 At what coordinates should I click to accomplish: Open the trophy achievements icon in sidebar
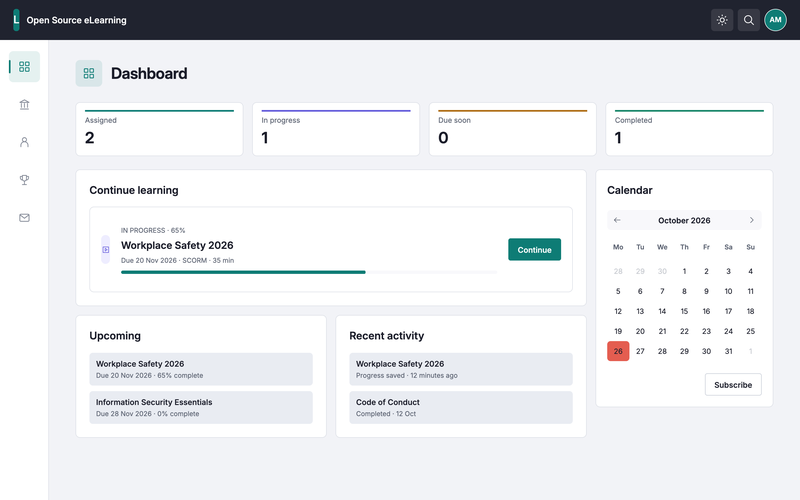pyautogui.click(x=24, y=180)
